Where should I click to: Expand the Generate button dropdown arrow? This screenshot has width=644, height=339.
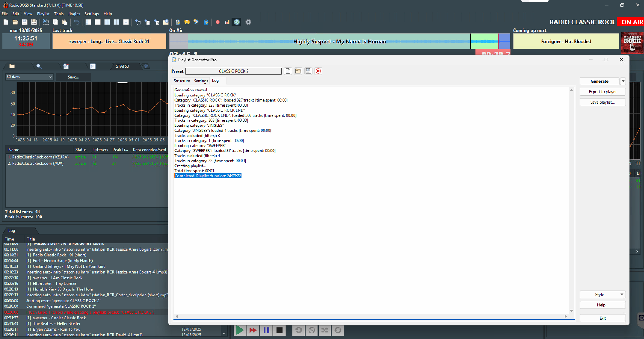coord(623,81)
